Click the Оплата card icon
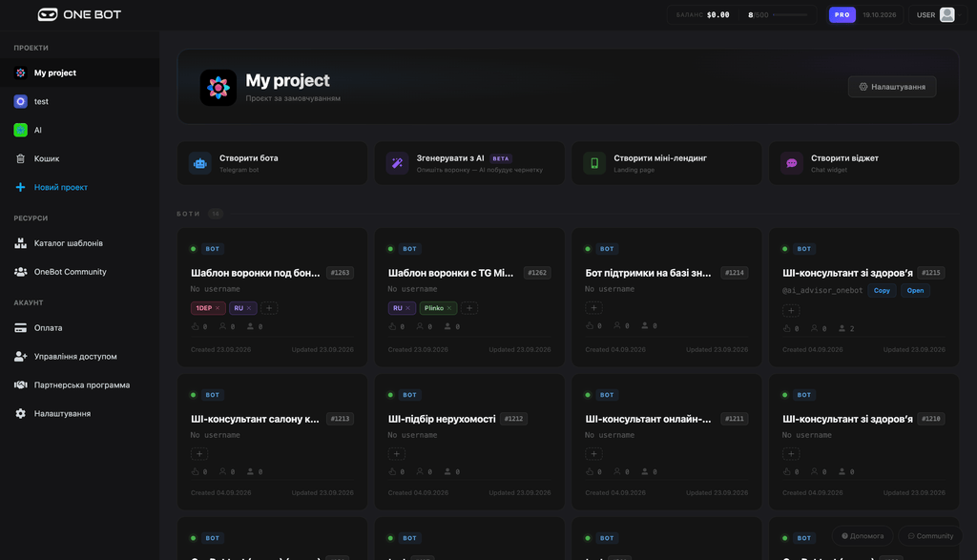The image size is (977, 560). pos(21,328)
